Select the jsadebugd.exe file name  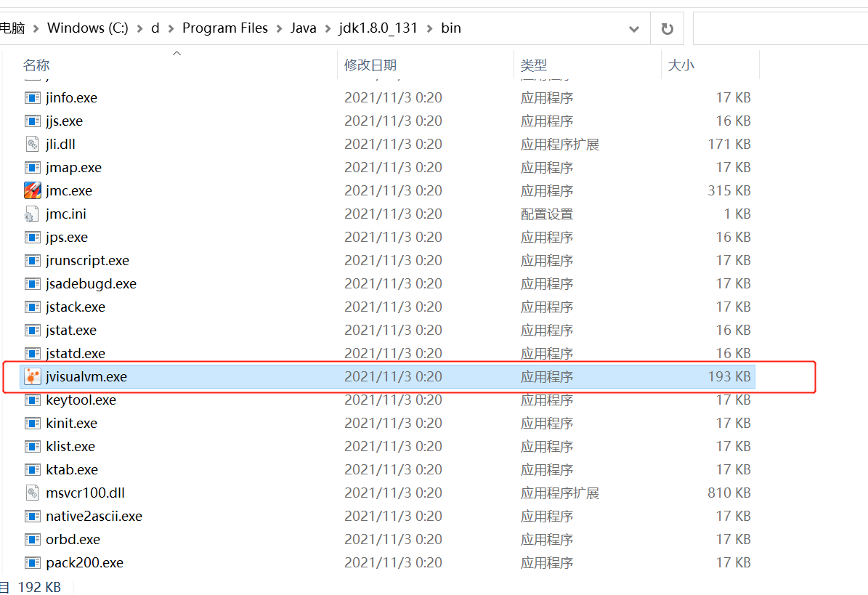(x=91, y=284)
